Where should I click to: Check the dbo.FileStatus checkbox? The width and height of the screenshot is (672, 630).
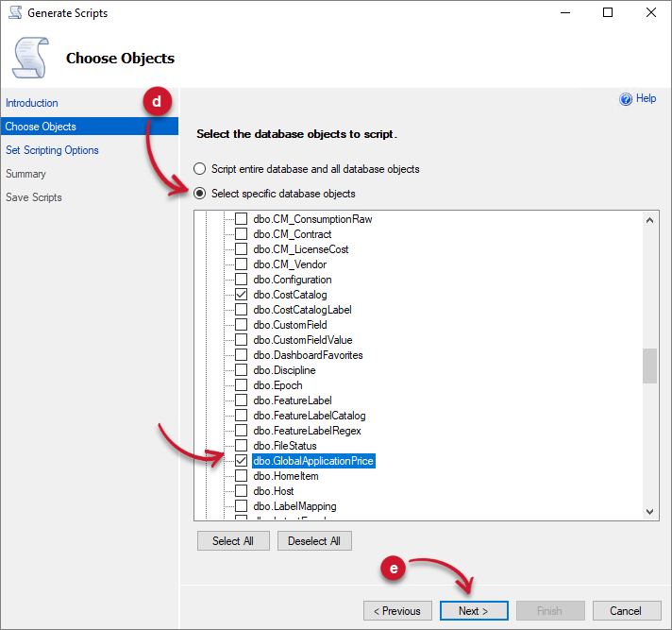coord(242,446)
